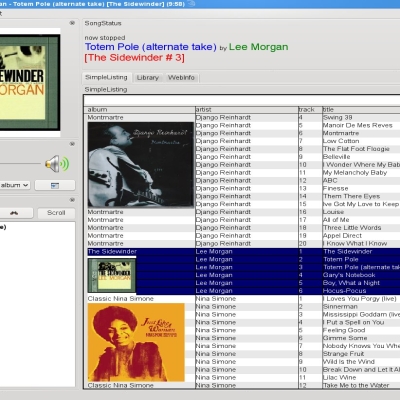Click the Nina Simone album cover image

click(x=136, y=342)
